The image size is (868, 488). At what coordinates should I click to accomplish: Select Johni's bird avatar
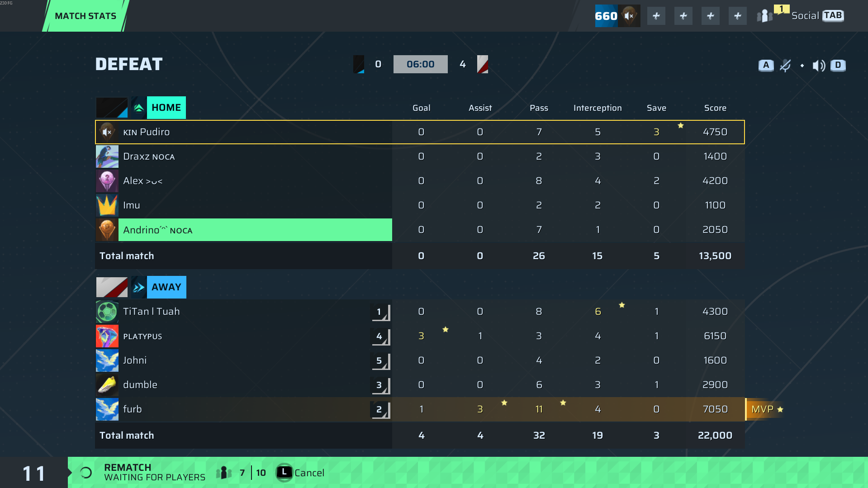coord(107,360)
